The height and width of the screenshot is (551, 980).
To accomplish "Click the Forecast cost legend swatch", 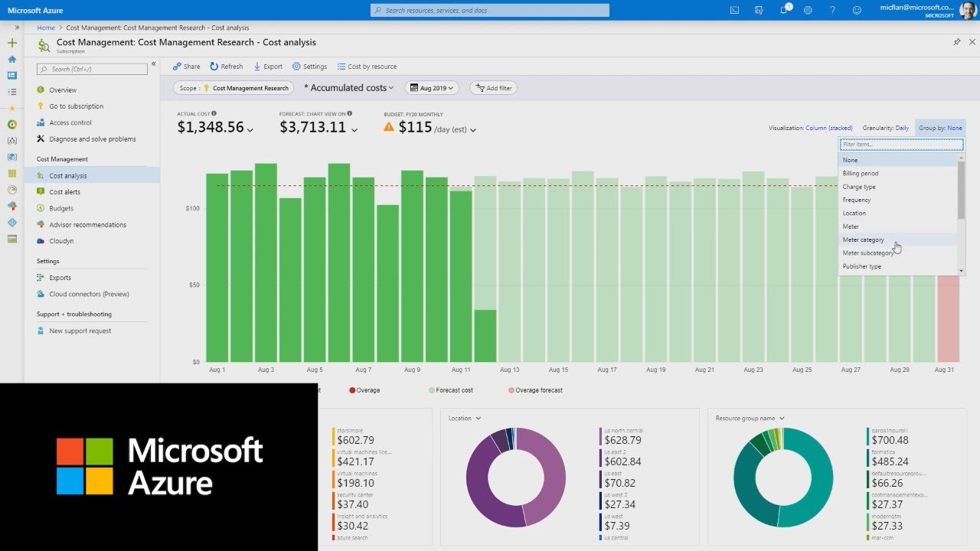I will [x=432, y=390].
